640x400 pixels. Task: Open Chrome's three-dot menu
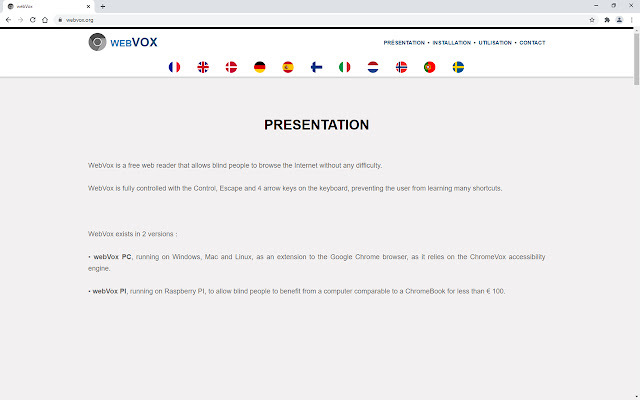pos(631,20)
